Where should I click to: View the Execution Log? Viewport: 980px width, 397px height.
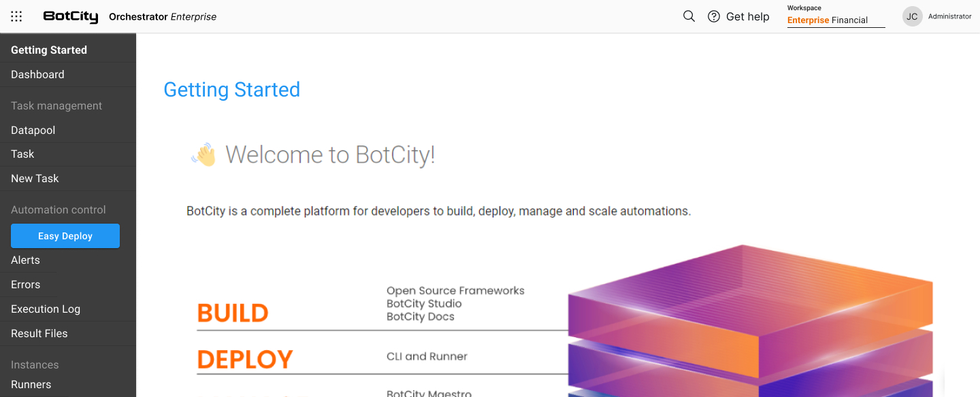(x=46, y=309)
